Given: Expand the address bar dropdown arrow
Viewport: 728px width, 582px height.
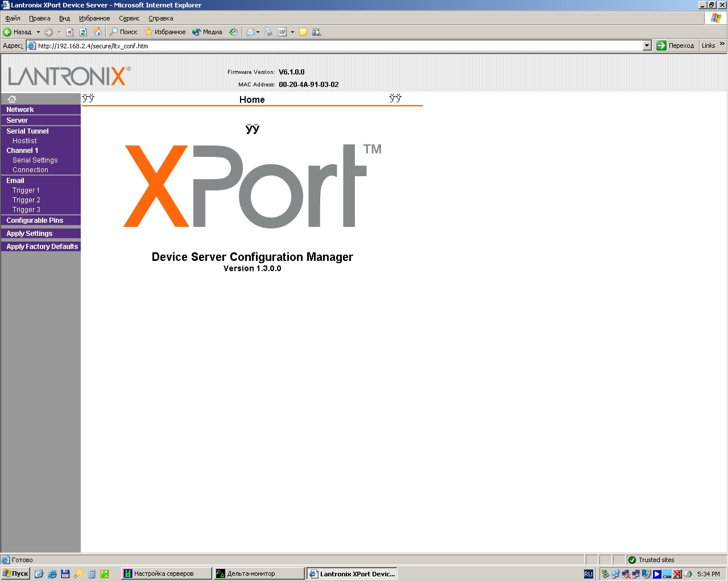Looking at the screenshot, I should pyautogui.click(x=647, y=46).
